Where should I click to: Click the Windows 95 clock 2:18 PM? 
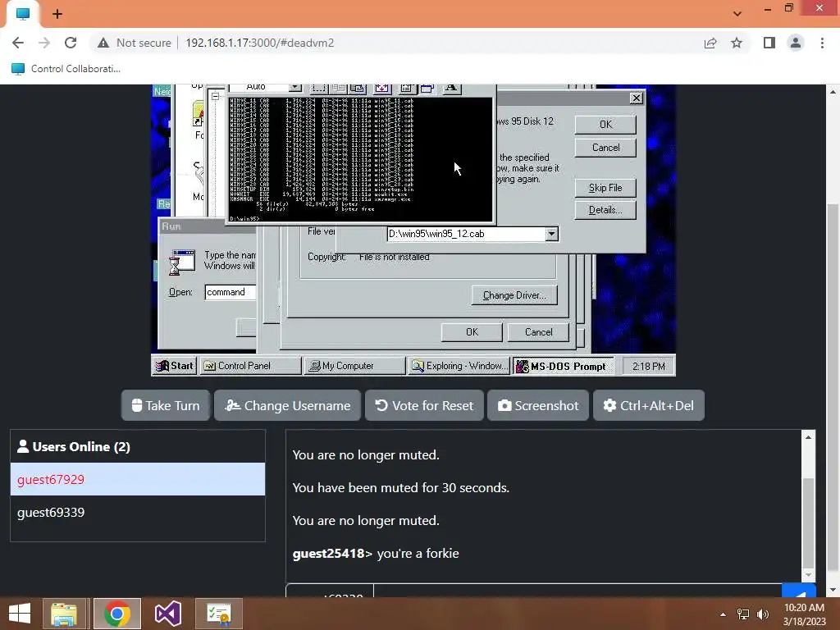click(x=648, y=367)
